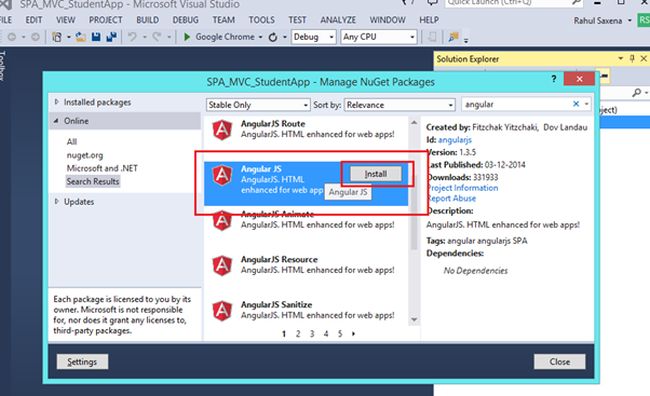
Task: Click the help question mark in NuGet dialog
Action: [554, 79]
